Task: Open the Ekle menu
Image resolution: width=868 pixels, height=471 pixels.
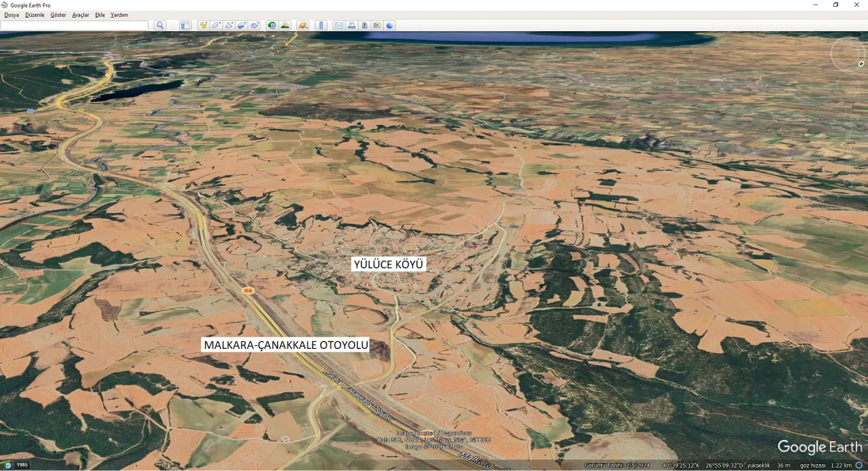Action: click(100, 15)
